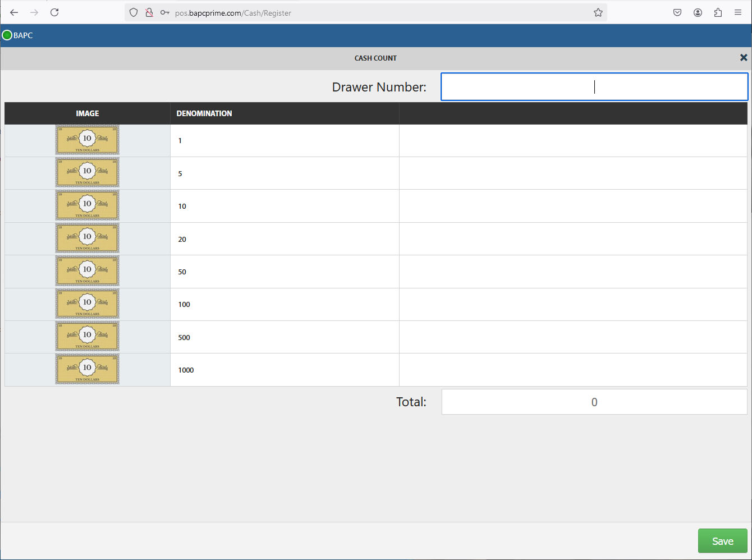This screenshot has width=752, height=560.
Task: Click the count cell for denomination 1
Action: pyautogui.click(x=572, y=141)
